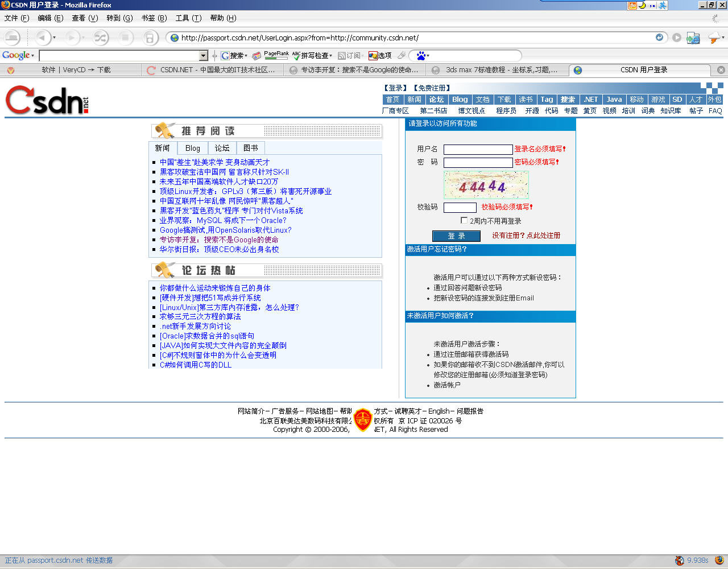728x569 pixels.
Task: Open the .NET item in CSDN nav bar
Action: (591, 99)
